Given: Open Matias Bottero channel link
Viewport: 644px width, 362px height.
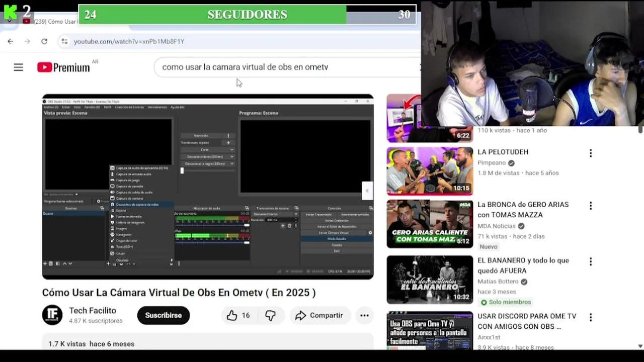Looking at the screenshot, I should (x=498, y=282).
